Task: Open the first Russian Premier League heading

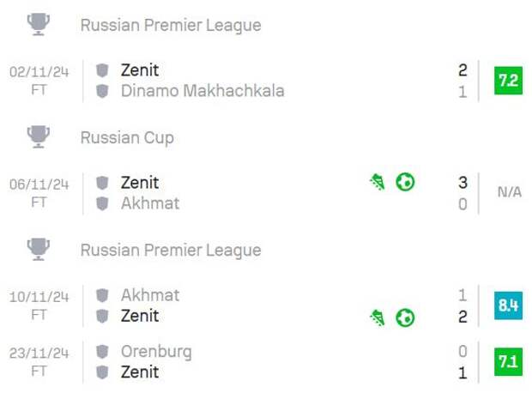Action: tap(171, 26)
